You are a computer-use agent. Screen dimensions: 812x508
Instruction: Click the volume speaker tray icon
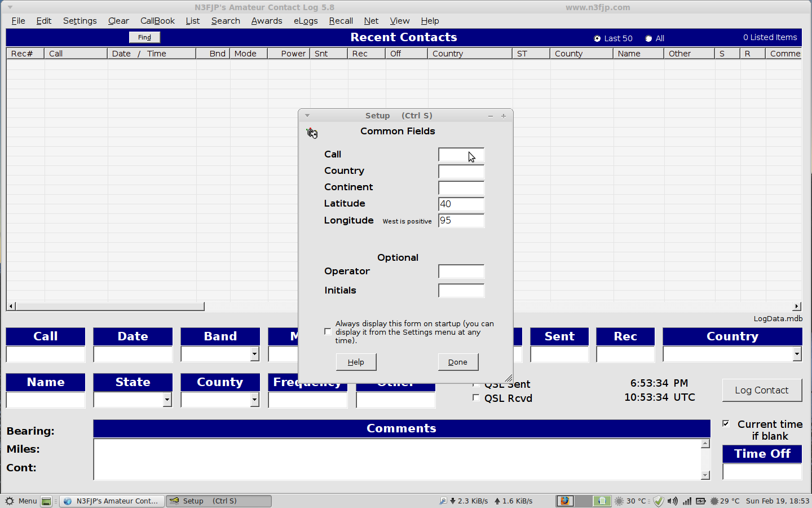point(673,501)
